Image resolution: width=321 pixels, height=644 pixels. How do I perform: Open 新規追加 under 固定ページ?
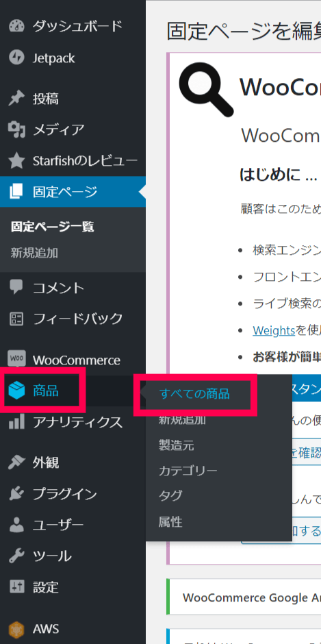pyautogui.click(x=34, y=253)
